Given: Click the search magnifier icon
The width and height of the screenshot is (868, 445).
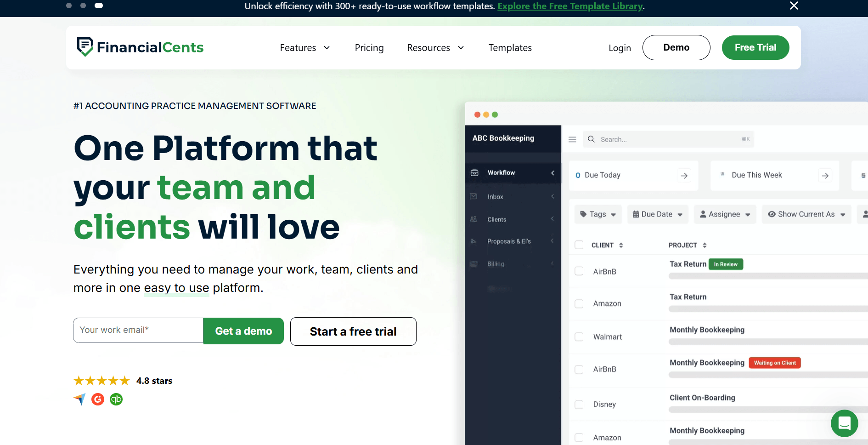Looking at the screenshot, I should 592,139.
